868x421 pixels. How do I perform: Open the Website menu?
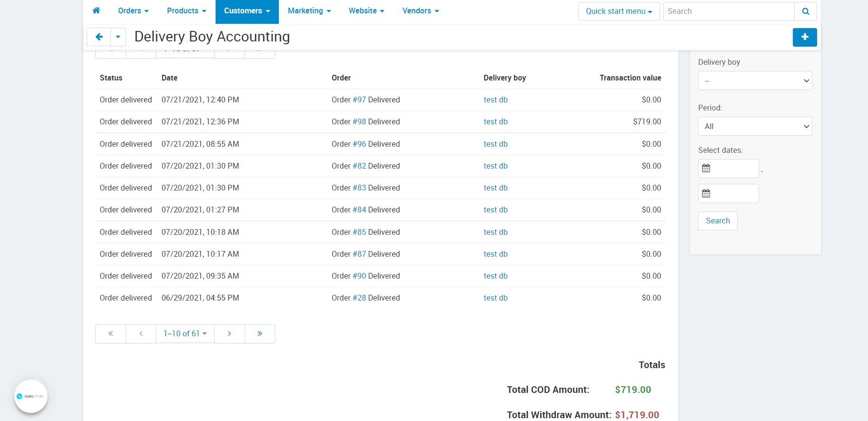pos(366,11)
